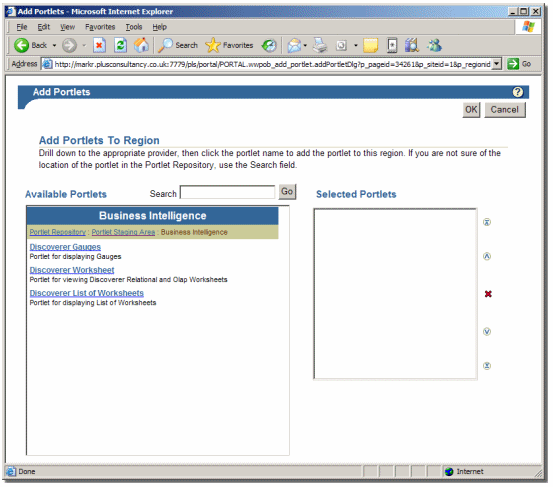553x487 pixels.
Task: Open the Mail button dropdown arrow
Action: pos(305,45)
